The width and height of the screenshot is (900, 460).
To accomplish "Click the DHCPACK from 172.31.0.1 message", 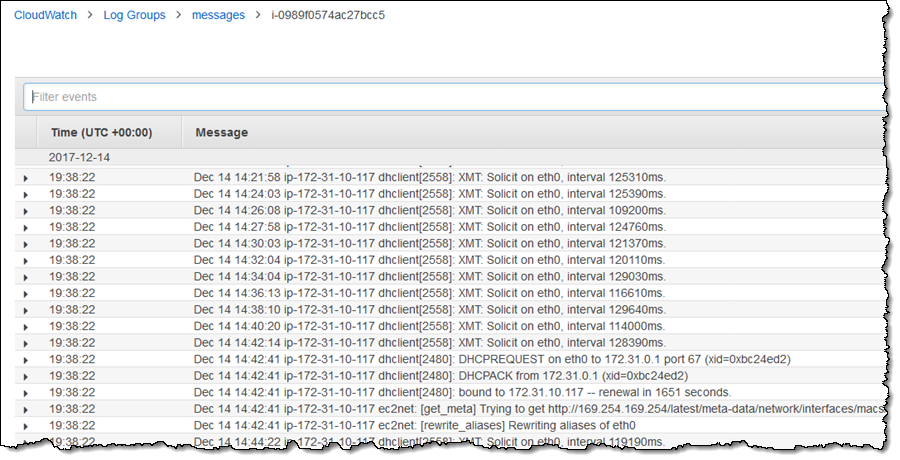I will (440, 375).
